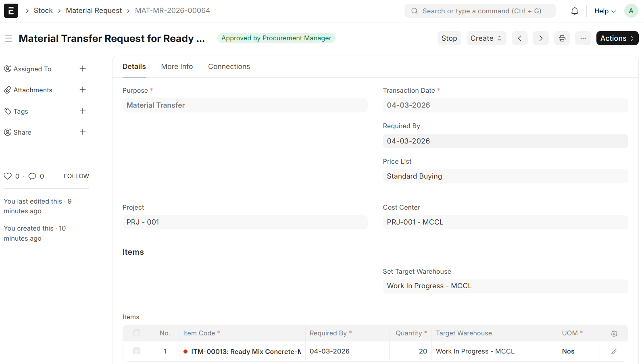Select all rows checkbox in Items header
644x364 pixels.
[137, 333]
